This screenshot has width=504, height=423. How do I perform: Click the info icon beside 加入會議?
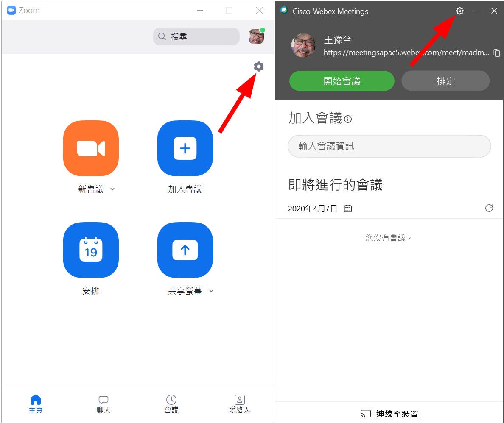(x=348, y=119)
